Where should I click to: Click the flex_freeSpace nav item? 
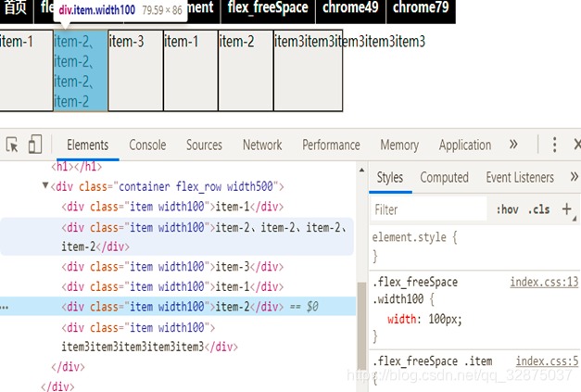pos(268,9)
